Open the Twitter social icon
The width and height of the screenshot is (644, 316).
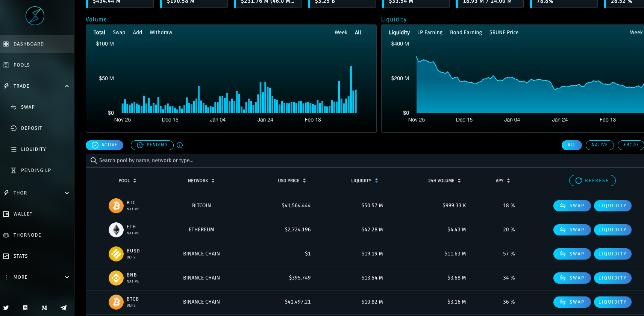(x=6, y=308)
